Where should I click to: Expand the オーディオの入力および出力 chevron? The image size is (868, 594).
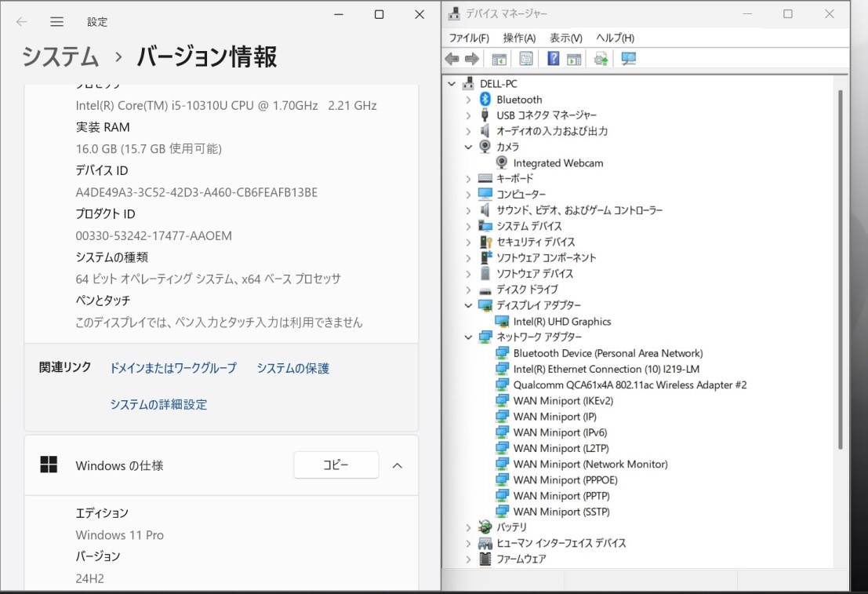point(468,131)
